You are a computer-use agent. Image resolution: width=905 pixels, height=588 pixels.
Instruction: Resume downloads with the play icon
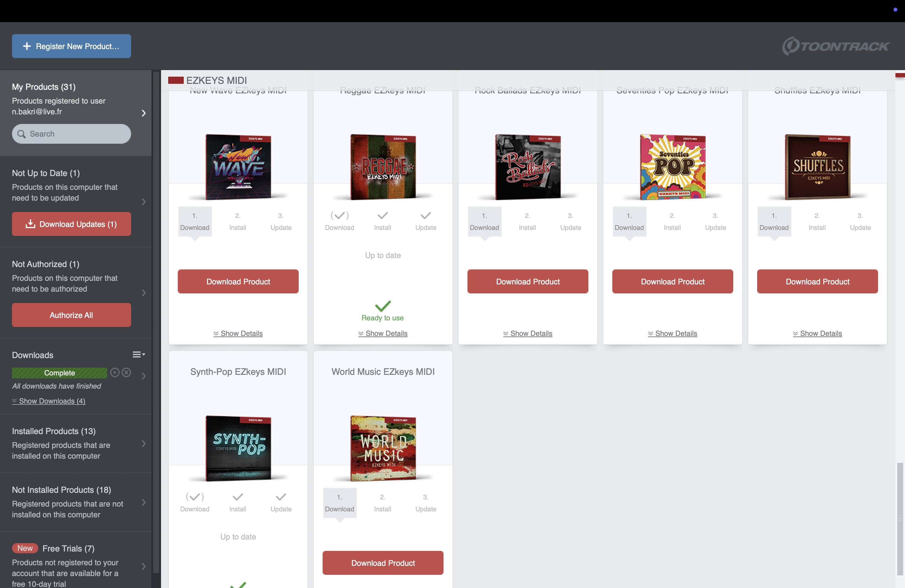114,372
